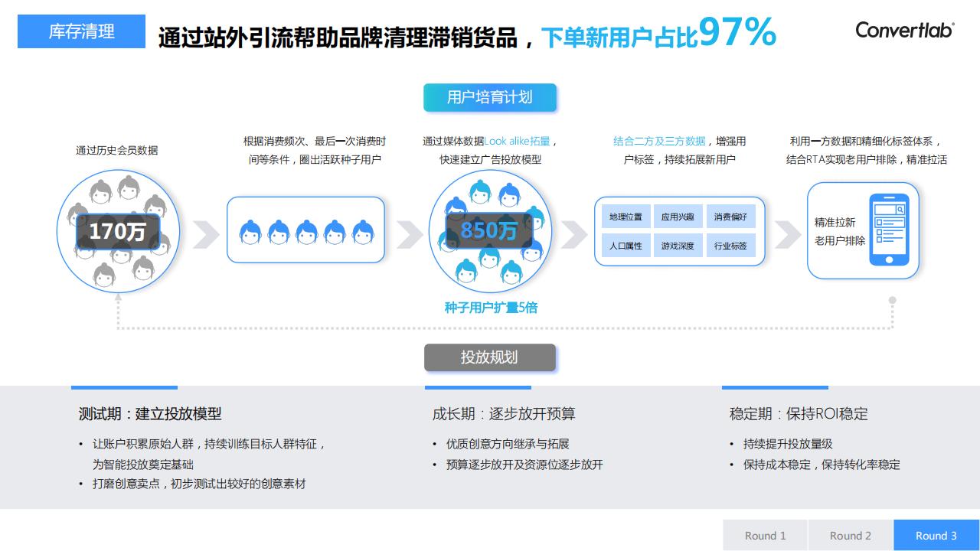Click the 打磨创意卖点 bullet line

tap(199, 484)
